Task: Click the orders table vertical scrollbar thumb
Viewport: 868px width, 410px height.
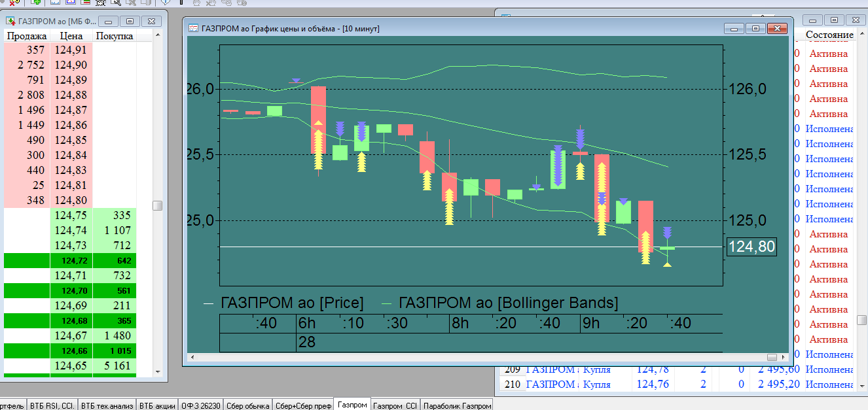Action: point(862,320)
